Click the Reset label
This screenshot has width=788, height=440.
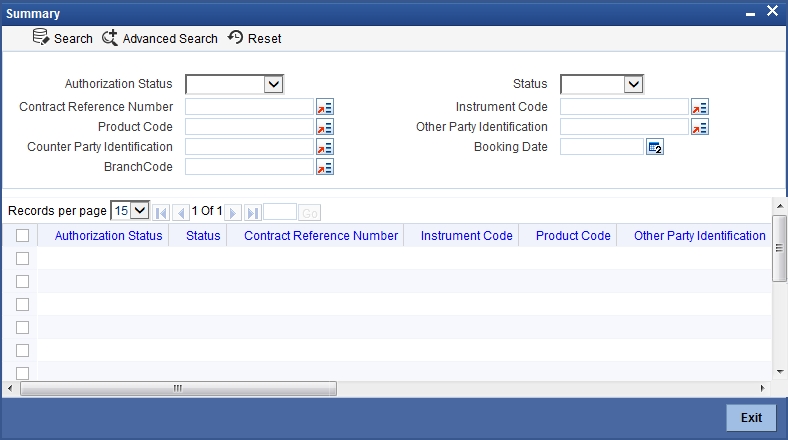click(x=265, y=39)
